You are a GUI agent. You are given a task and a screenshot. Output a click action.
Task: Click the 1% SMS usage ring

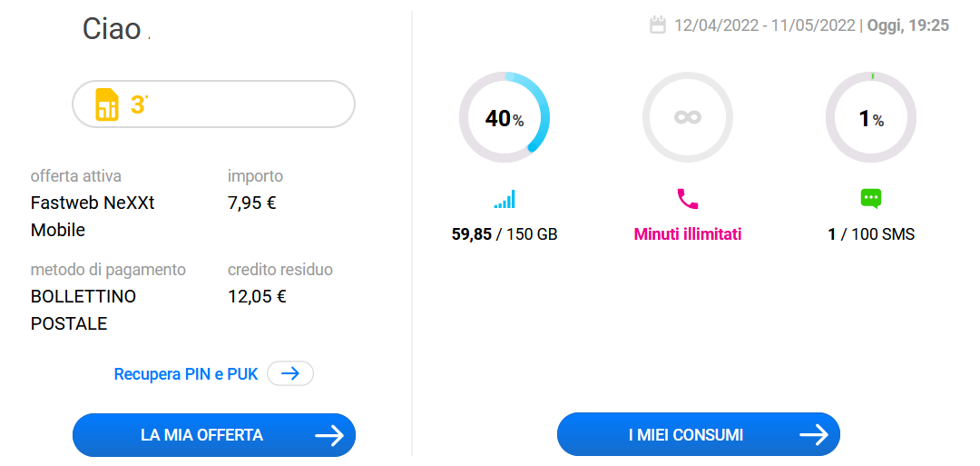871,118
